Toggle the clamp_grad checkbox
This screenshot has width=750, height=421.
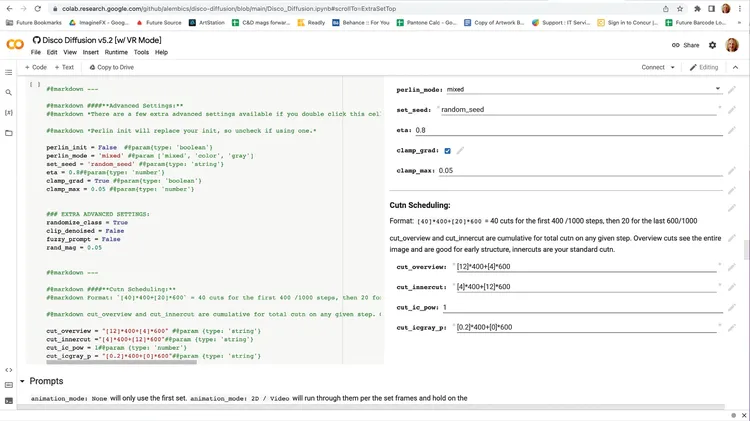coord(447,151)
